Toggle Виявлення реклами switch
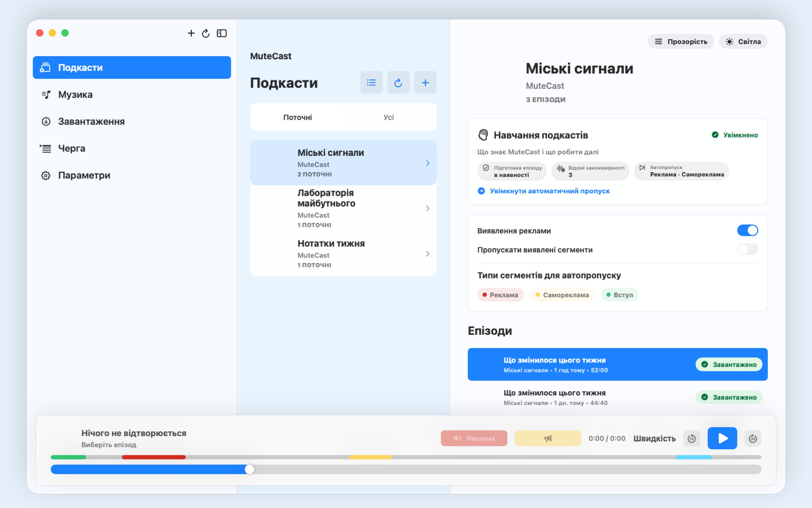 [x=747, y=231]
